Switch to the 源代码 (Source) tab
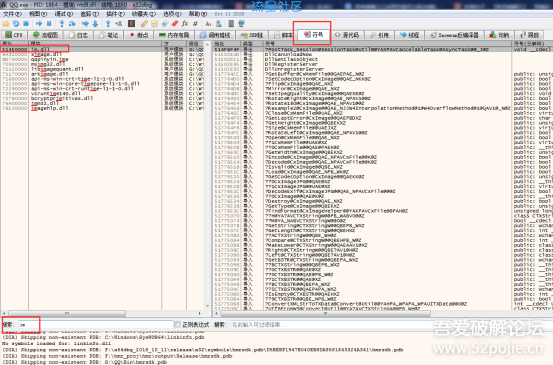 (347, 35)
